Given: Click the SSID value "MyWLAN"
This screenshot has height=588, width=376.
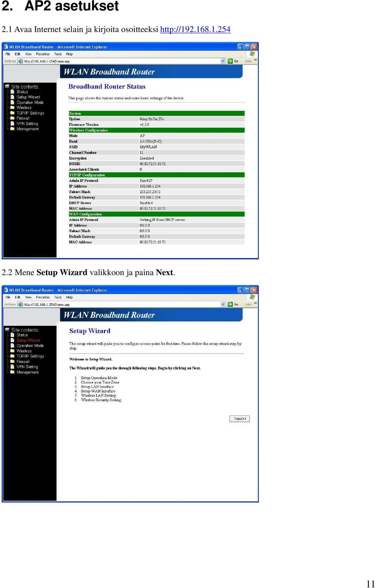Looking at the screenshot, I should click(148, 147).
